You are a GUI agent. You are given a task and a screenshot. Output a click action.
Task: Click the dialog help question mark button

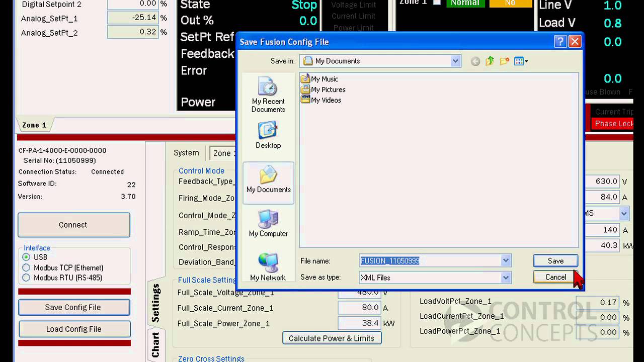coord(560,42)
